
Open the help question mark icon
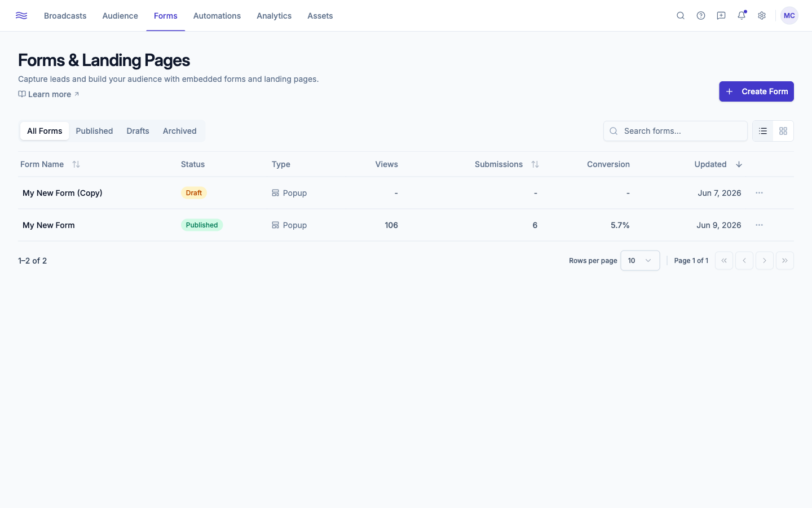point(701,16)
